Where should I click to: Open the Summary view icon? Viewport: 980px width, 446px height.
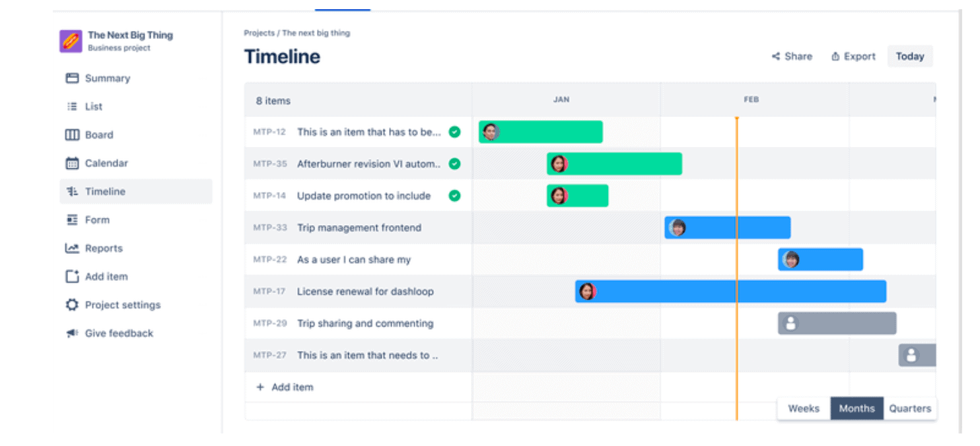tap(73, 78)
